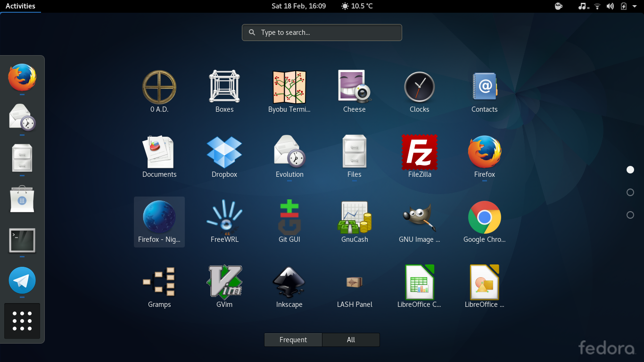This screenshot has height=362, width=644.
Task: Launch Gramps genealogy app
Action: pos(159,282)
